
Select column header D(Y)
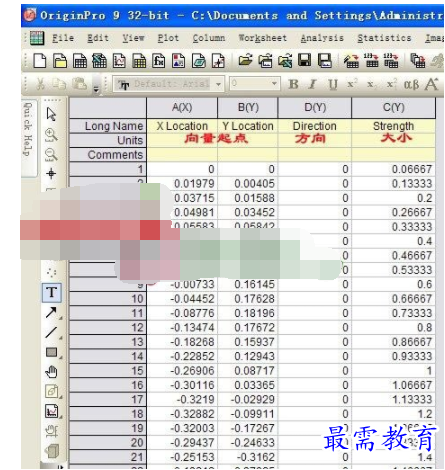point(315,108)
